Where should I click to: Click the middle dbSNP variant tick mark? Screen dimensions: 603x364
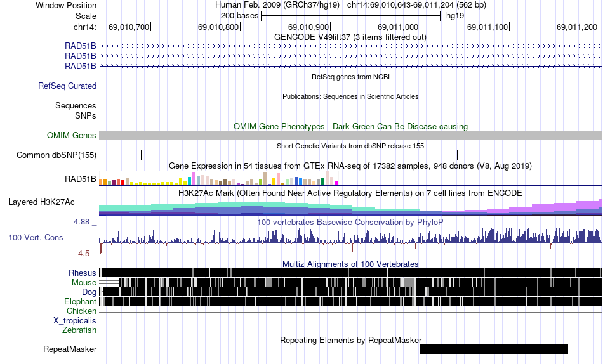(352, 155)
